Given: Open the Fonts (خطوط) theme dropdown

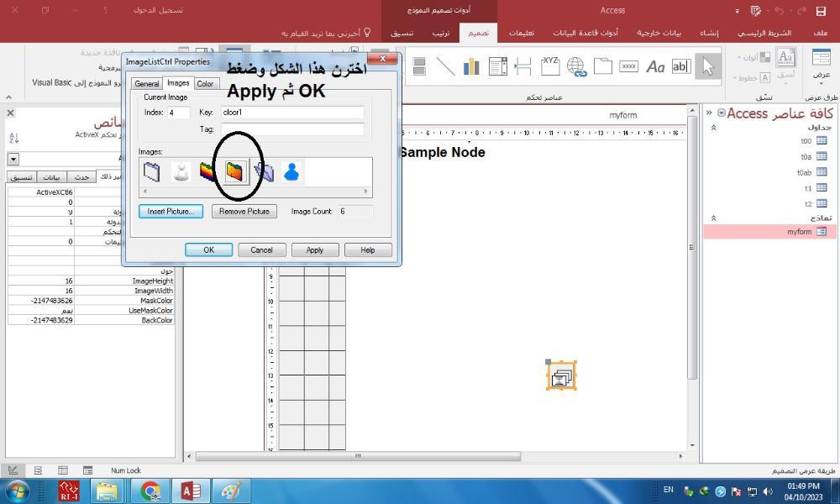Looking at the screenshot, I should coord(753,78).
